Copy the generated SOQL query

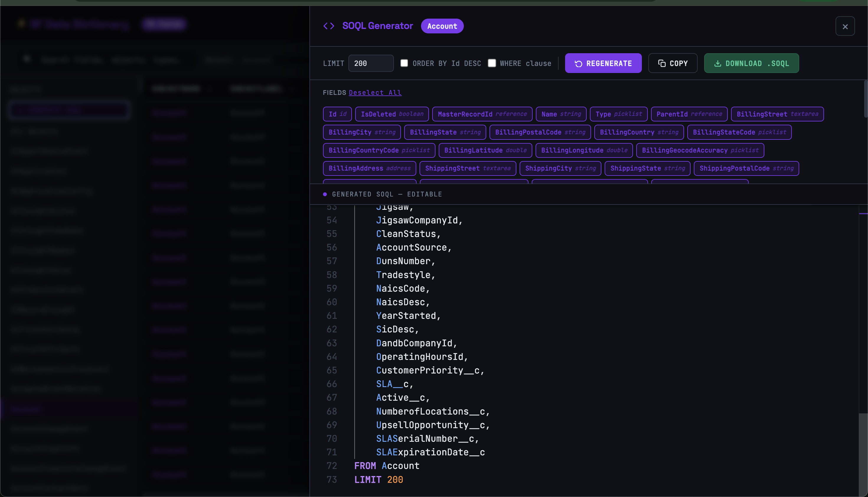[673, 63]
